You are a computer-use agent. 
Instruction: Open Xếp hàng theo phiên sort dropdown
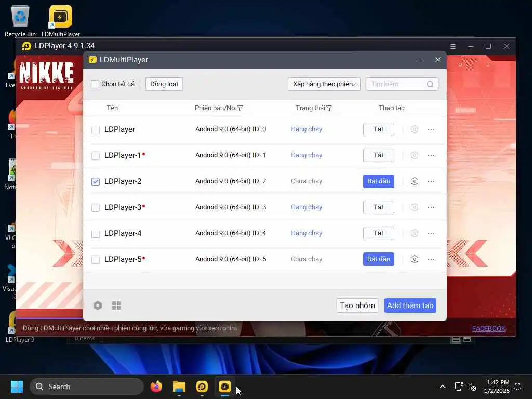(x=324, y=84)
